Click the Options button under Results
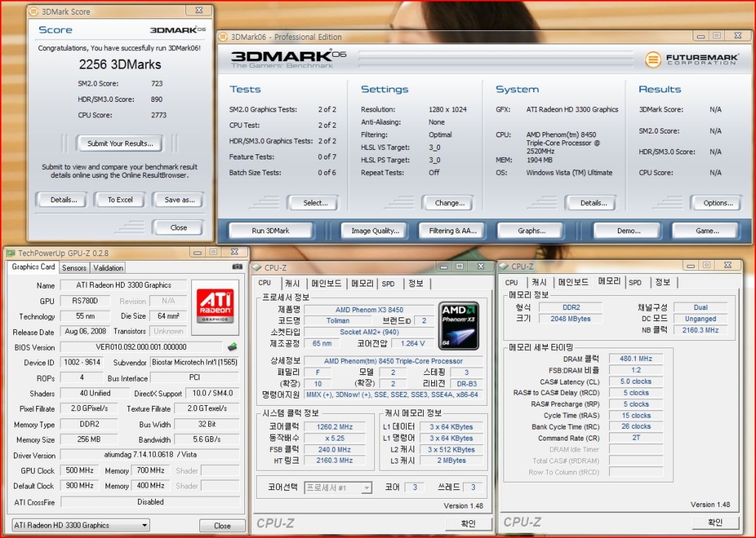756x538 pixels. tap(718, 203)
